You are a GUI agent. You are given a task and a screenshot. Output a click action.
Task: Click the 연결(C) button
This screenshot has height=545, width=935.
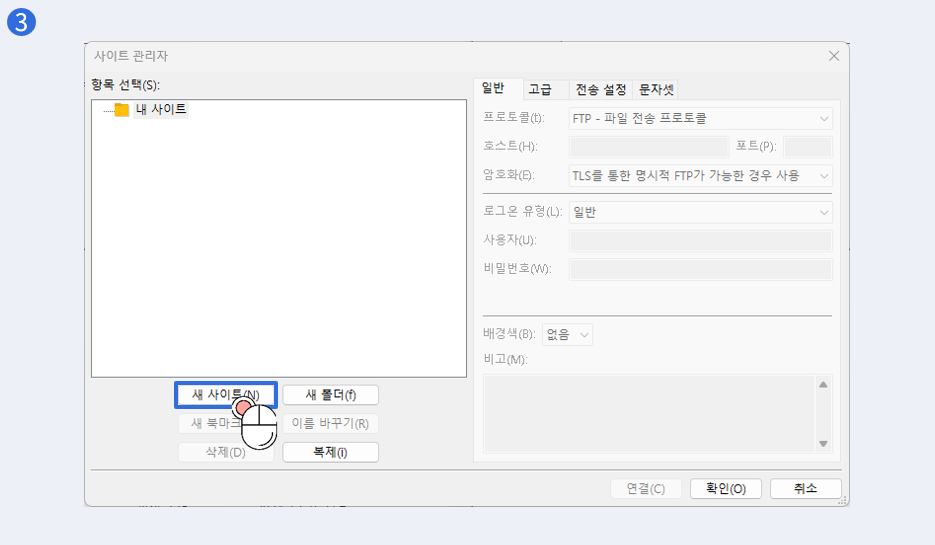click(646, 489)
